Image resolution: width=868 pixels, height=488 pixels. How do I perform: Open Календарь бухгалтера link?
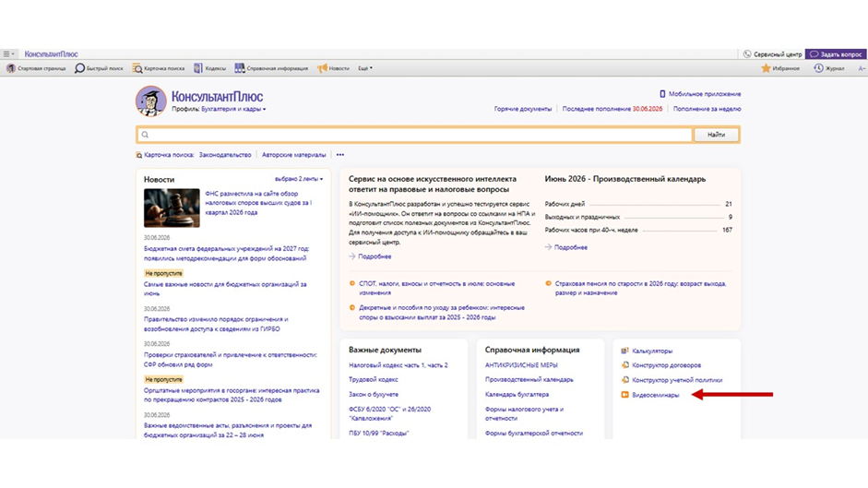coord(517,395)
